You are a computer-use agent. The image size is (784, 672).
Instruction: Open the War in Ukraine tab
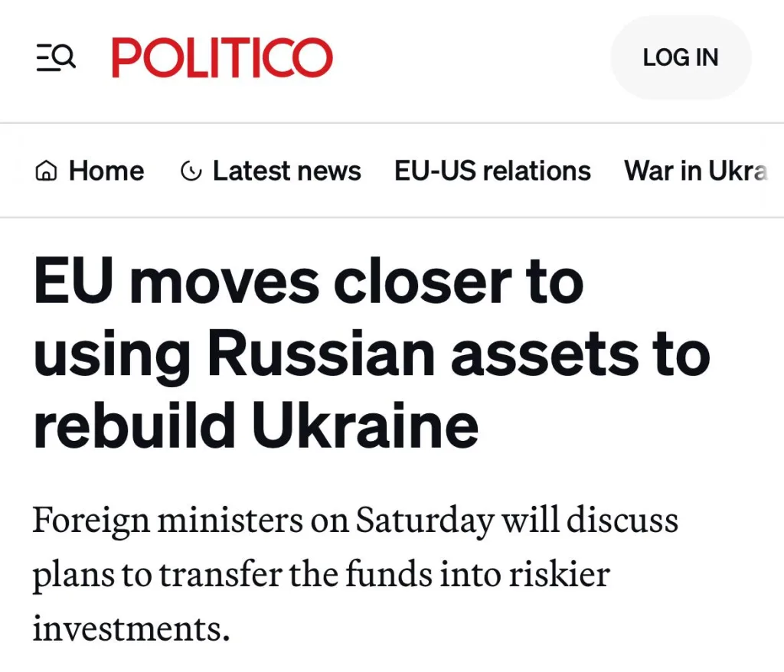tap(695, 171)
